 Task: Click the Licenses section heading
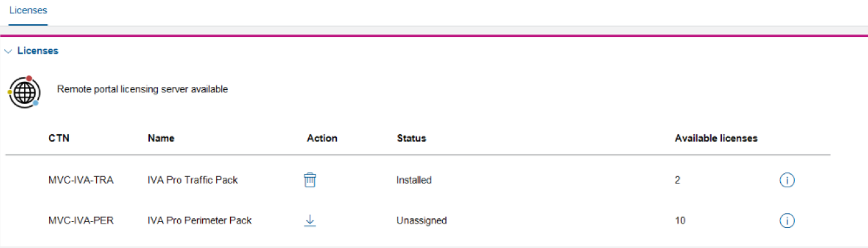[x=37, y=50]
